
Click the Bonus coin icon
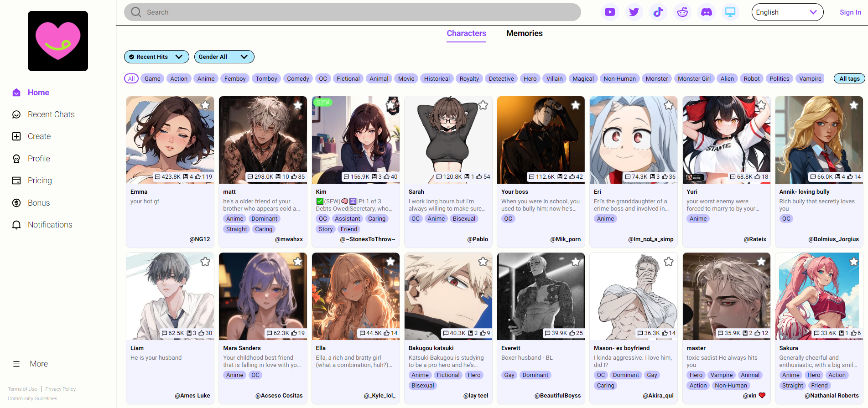[16, 203]
